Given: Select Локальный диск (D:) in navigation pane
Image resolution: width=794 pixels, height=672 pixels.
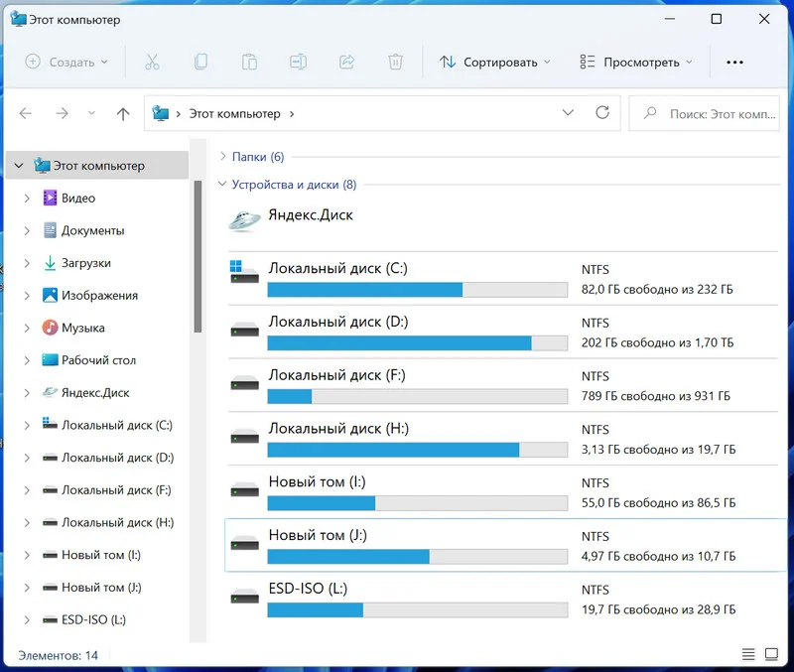Looking at the screenshot, I should pyautogui.click(x=117, y=458).
